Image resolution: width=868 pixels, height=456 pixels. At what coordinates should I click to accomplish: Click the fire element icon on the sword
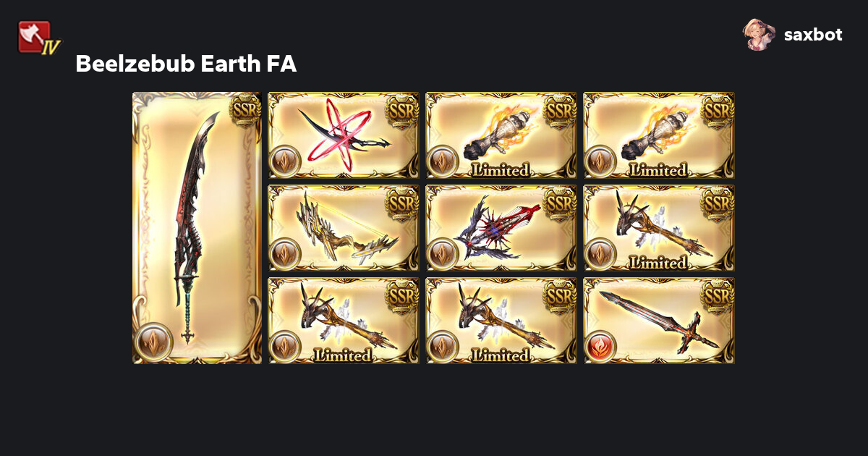point(601,345)
